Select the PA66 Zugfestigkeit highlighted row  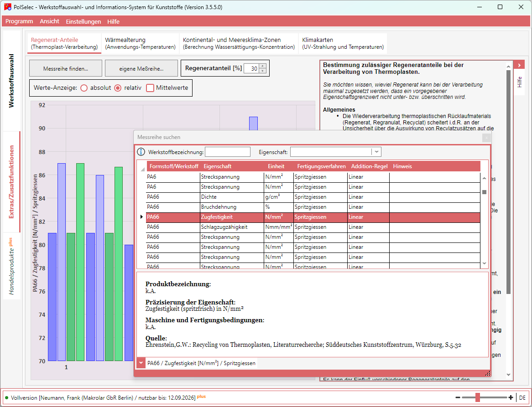pos(313,217)
